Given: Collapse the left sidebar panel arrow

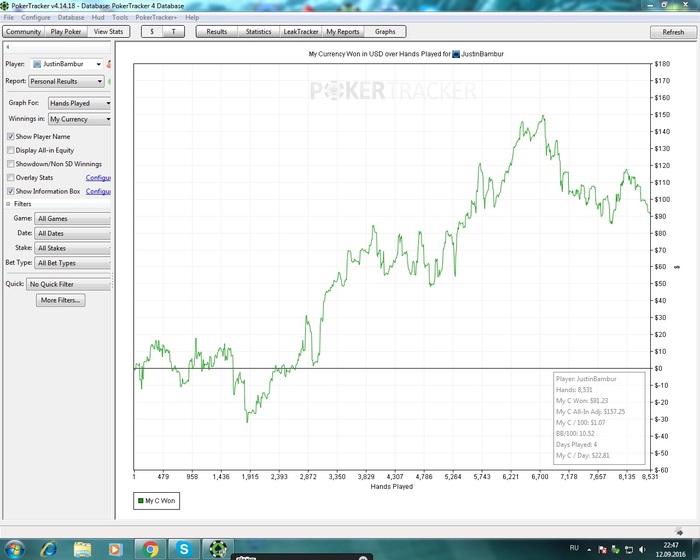Looking at the screenshot, I should click(8, 47).
